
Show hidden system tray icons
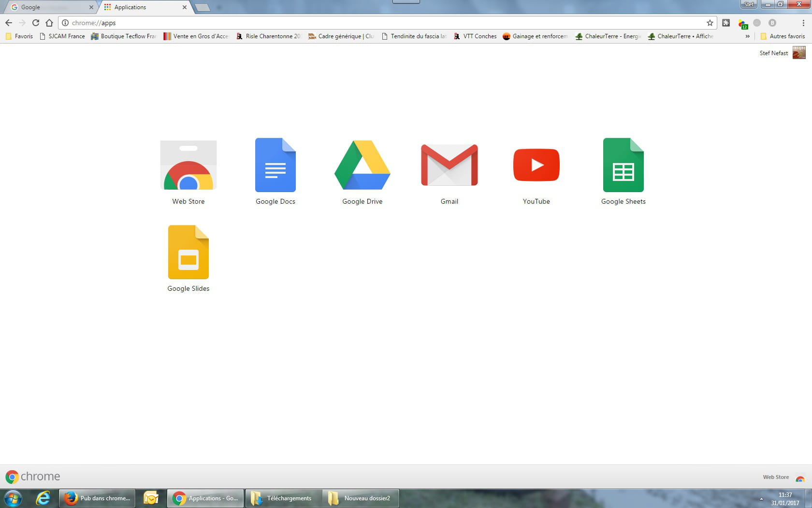click(761, 499)
